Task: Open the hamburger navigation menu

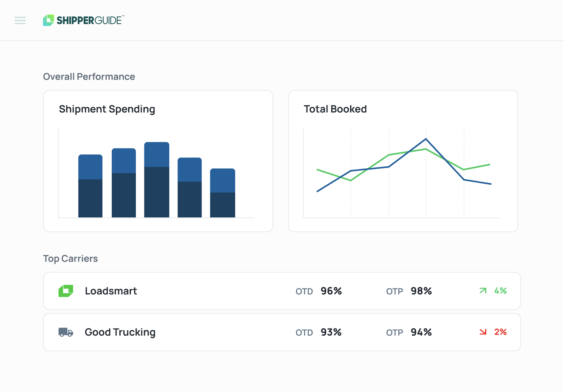Action: 20,21
